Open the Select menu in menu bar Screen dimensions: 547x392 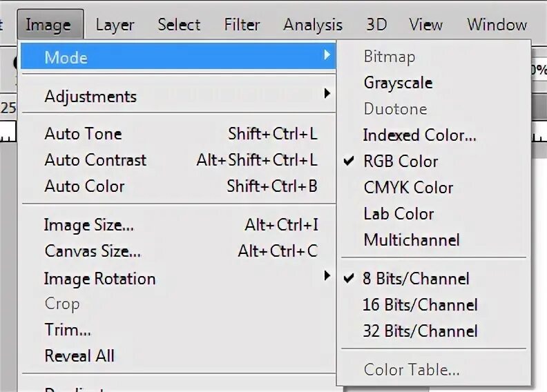click(179, 26)
